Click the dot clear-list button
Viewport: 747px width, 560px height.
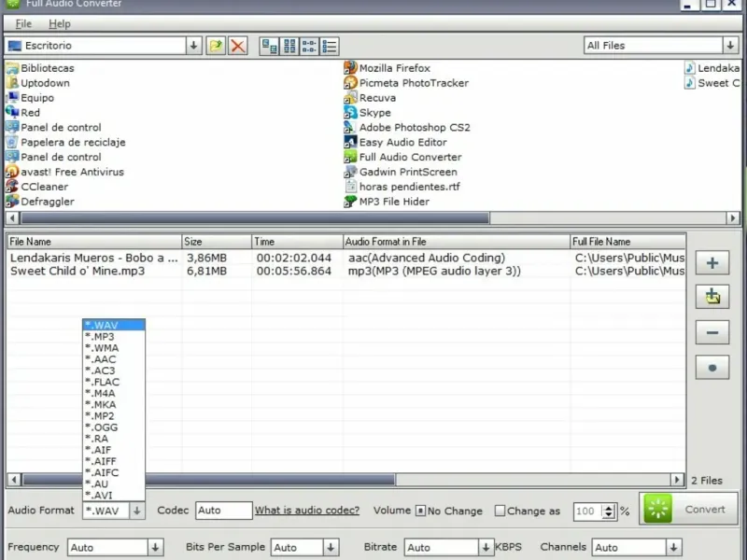coord(712,368)
